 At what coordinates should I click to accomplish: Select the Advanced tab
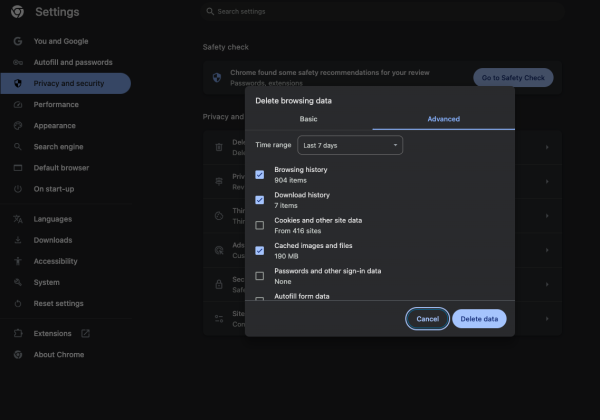pyautogui.click(x=443, y=119)
